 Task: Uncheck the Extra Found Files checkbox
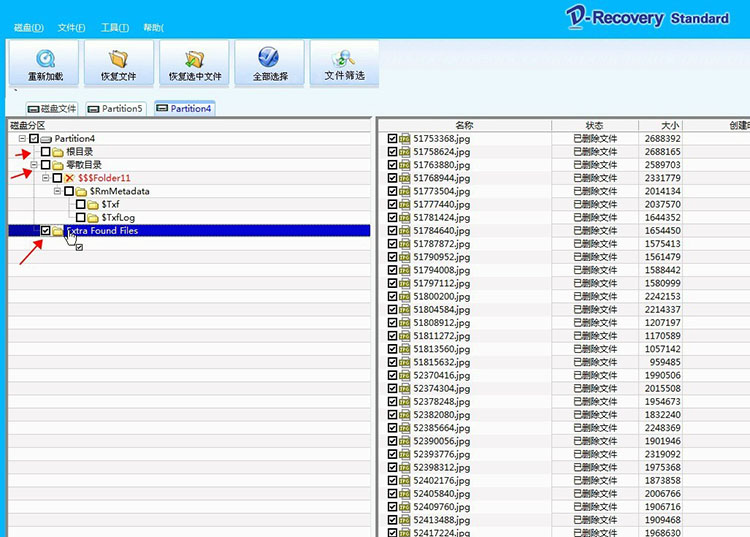tap(45, 230)
